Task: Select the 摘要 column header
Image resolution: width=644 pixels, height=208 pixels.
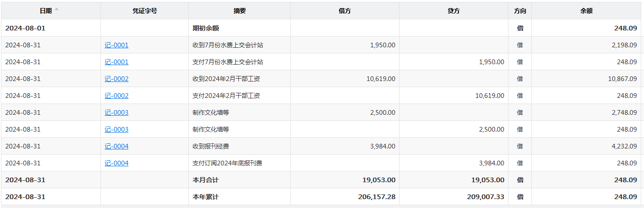Action: pos(239,11)
